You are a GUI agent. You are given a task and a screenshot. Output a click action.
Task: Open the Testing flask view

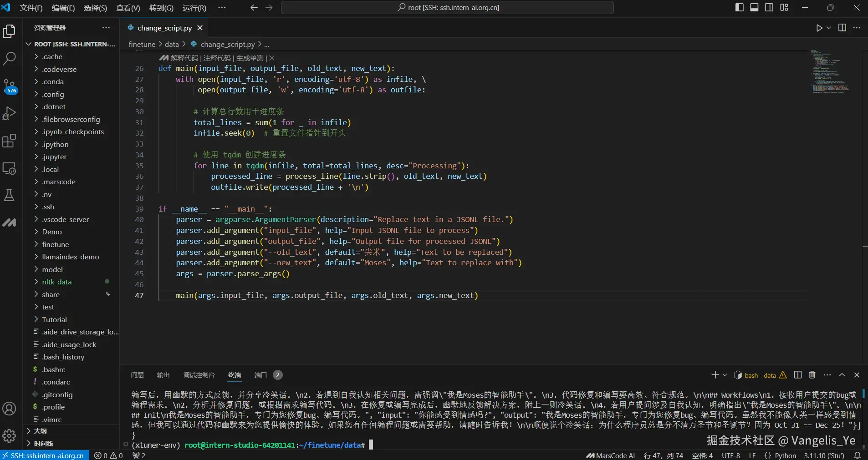(10, 196)
